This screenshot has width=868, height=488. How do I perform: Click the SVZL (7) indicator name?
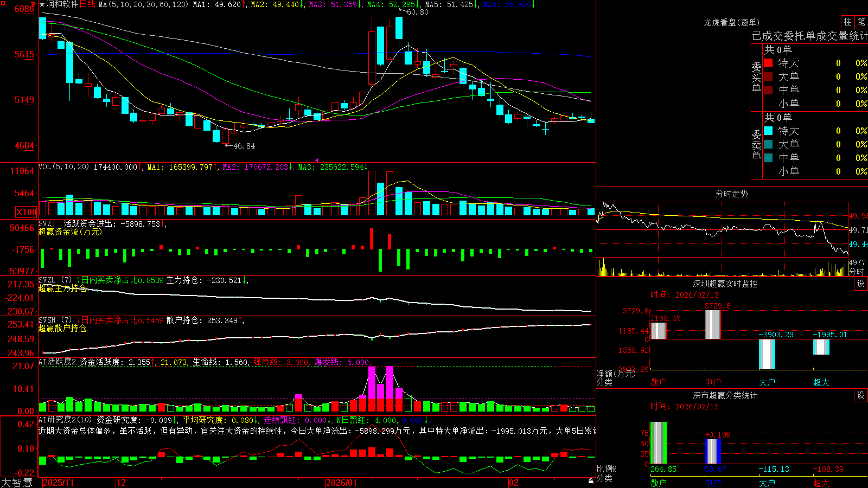[55, 280]
